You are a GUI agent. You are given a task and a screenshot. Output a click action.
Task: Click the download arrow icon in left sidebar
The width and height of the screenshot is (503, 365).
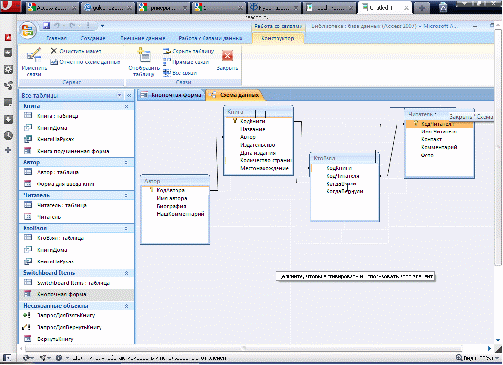[x=8, y=119]
